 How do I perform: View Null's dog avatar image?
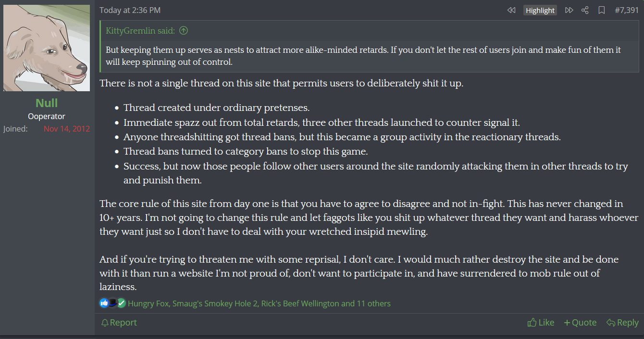coord(47,48)
